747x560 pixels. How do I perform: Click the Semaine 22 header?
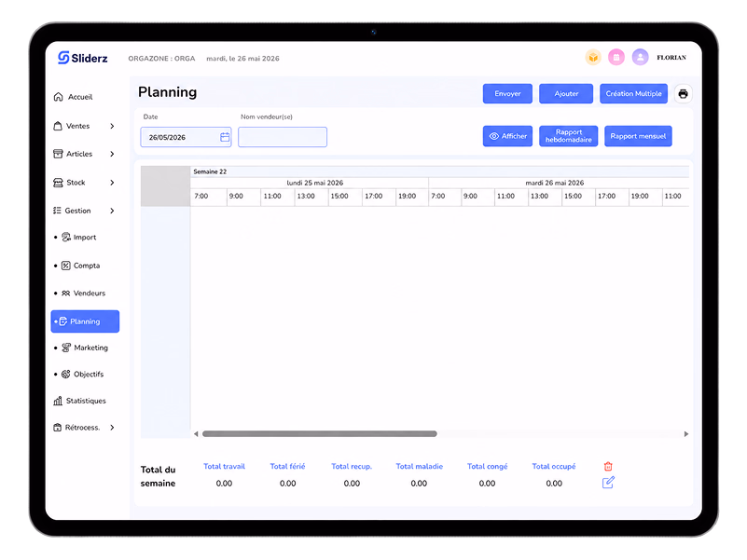(210, 171)
